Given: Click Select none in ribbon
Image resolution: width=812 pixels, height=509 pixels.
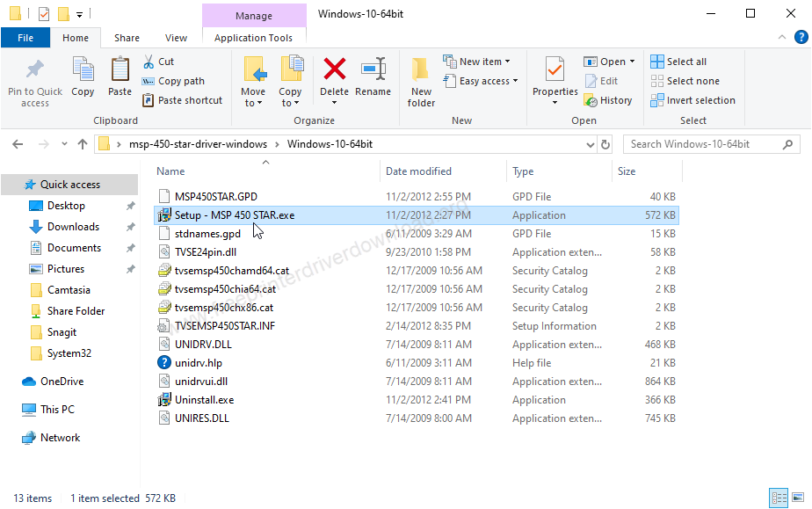Looking at the screenshot, I should tap(685, 81).
